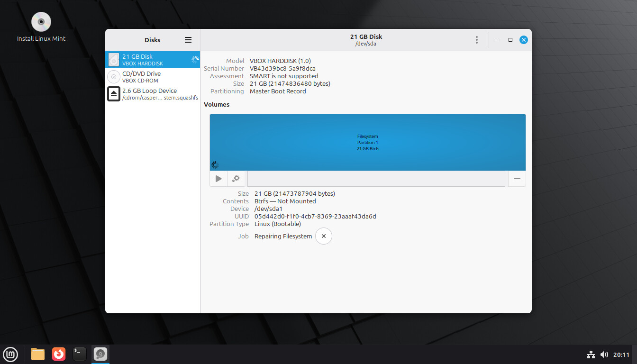Open the Linux Mint start menu
The width and height of the screenshot is (637, 364).
point(10,354)
